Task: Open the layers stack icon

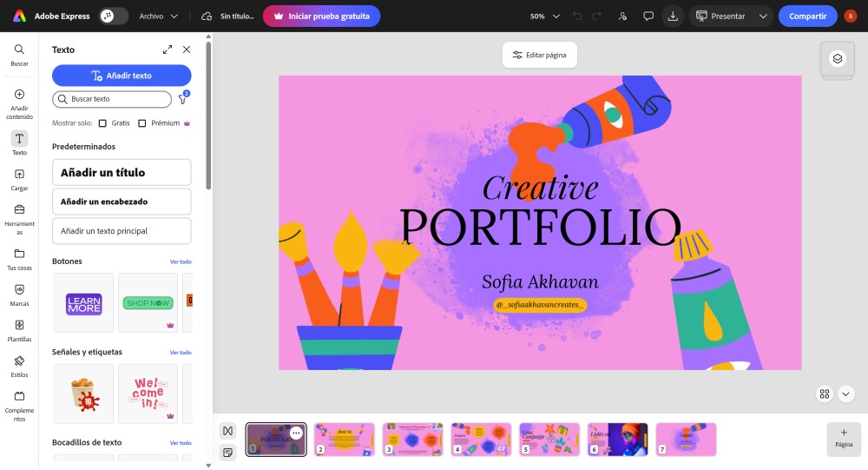Action: [x=838, y=58]
